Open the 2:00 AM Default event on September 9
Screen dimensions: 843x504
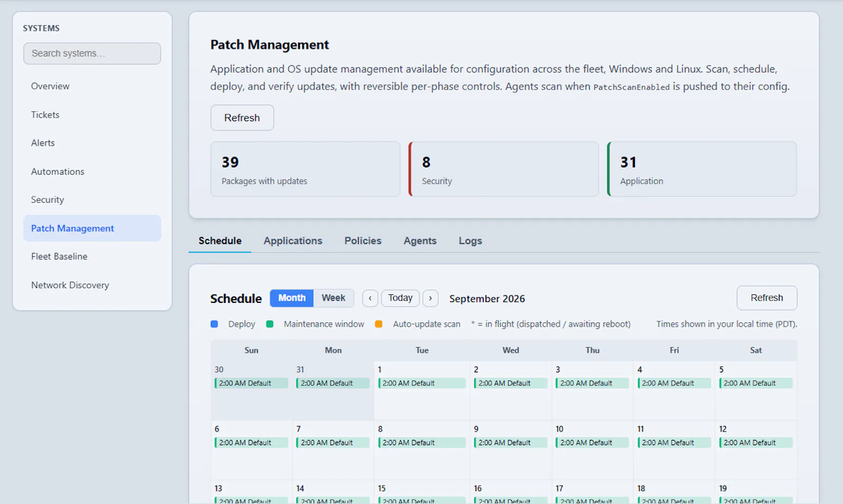pyautogui.click(x=511, y=443)
